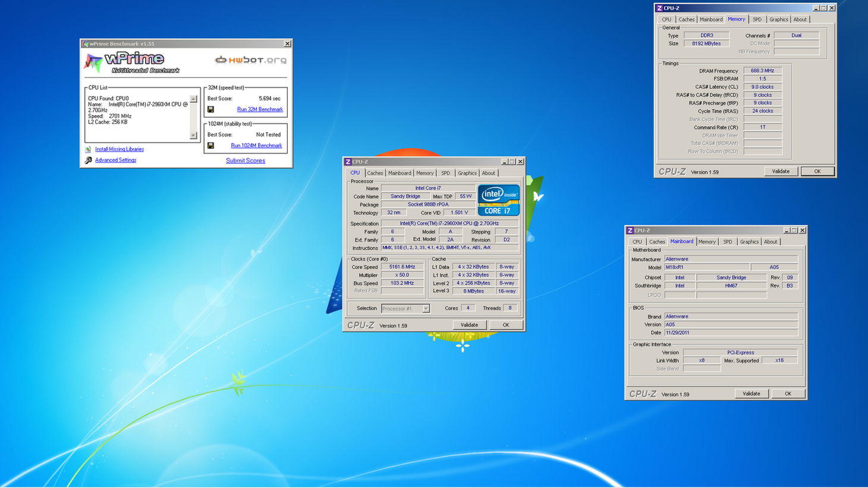Click Multiplier value x 50.0
The image size is (868, 488).
(x=402, y=275)
